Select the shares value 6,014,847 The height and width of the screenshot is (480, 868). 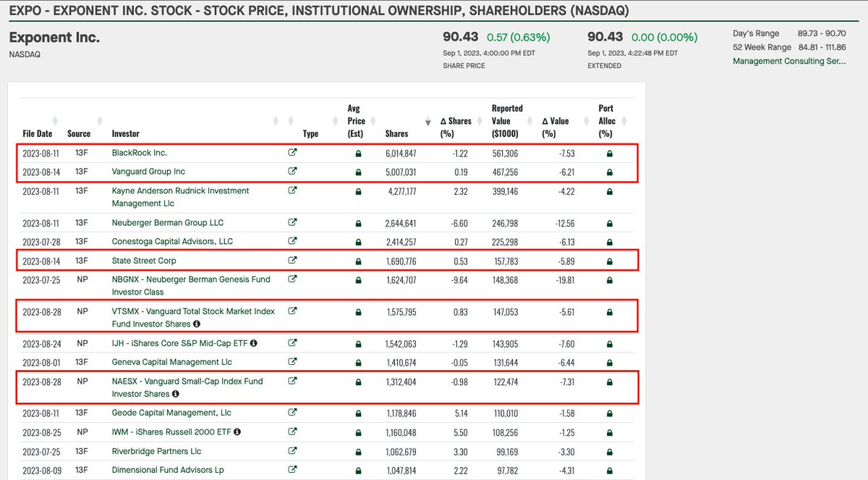pos(401,153)
